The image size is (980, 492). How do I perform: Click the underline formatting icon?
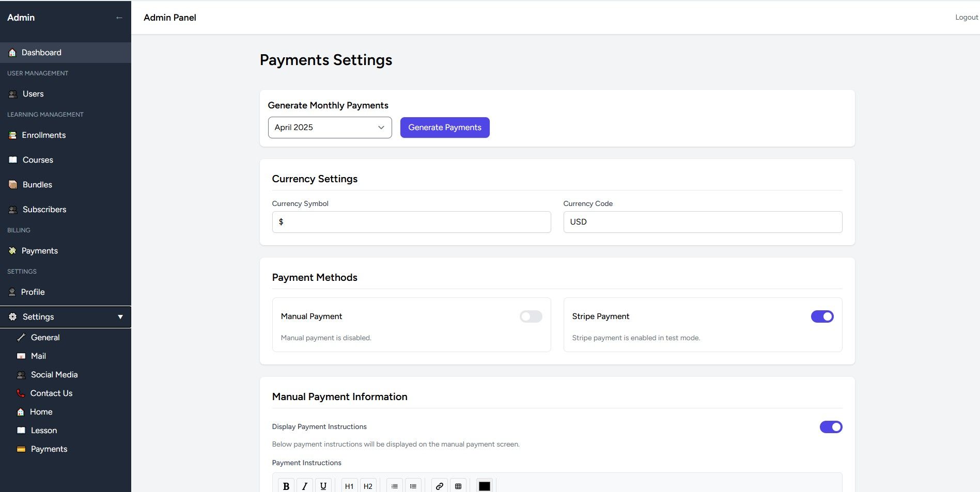coord(323,486)
